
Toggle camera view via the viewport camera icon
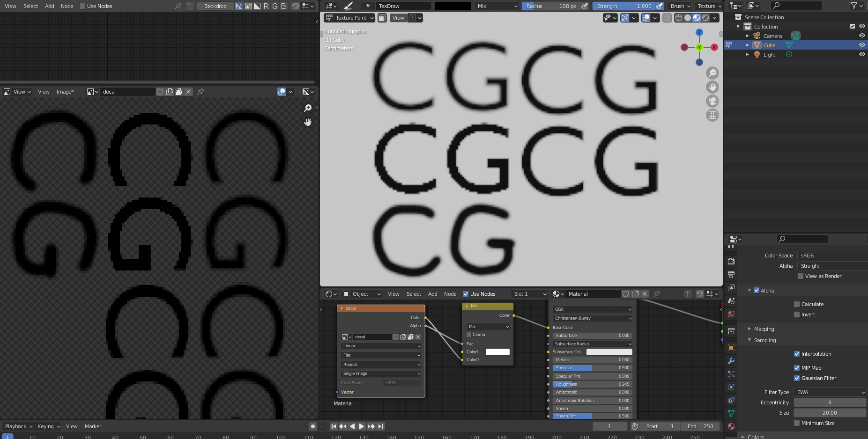(x=712, y=101)
